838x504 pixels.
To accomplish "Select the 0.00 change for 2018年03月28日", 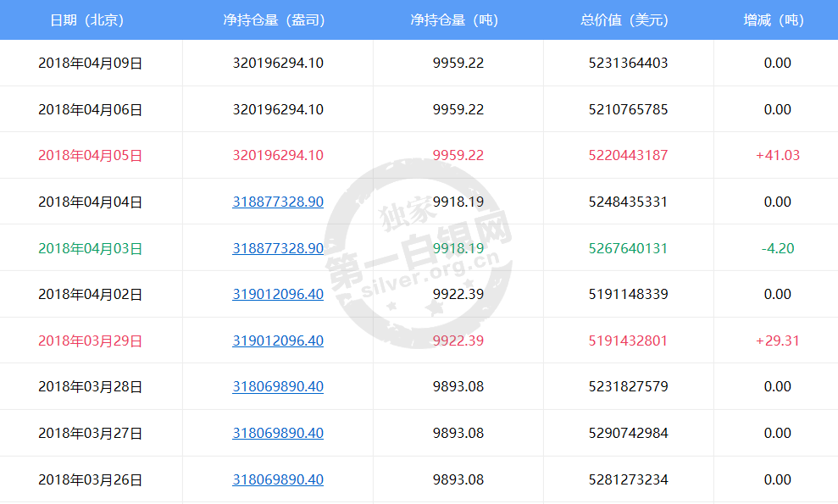I will [778, 387].
